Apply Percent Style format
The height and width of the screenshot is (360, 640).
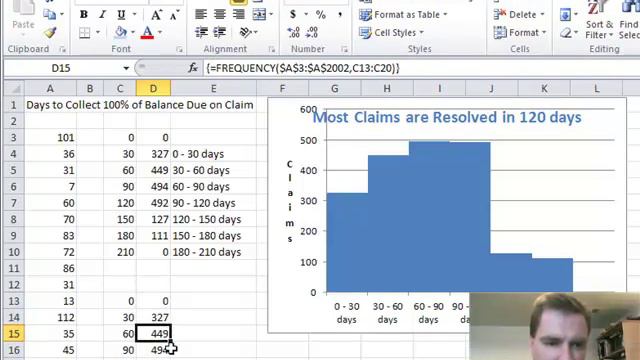321,15
